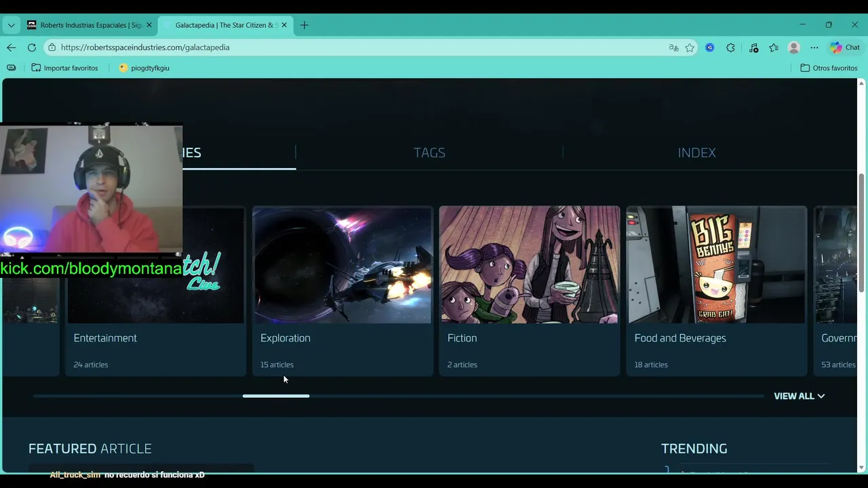Close the Roberts Industrias Espaciales tab
The image size is (868, 488).
click(149, 25)
